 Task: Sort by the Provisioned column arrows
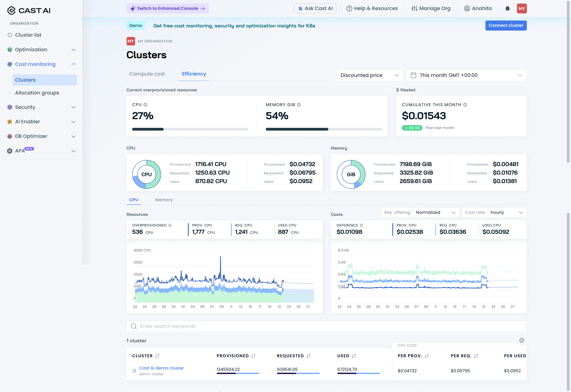tap(253, 356)
